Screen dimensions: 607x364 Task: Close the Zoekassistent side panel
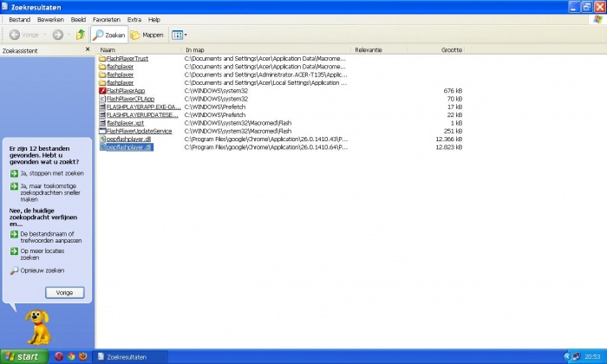point(87,50)
